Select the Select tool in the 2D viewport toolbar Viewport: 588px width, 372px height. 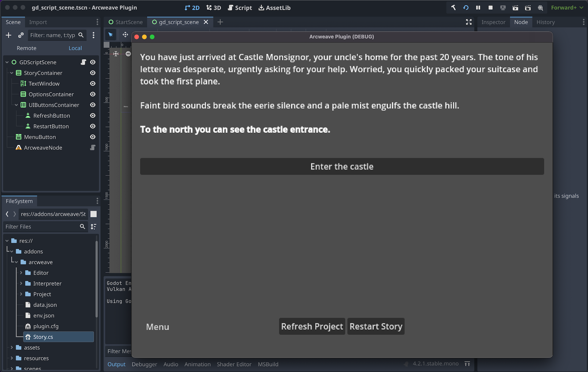(x=111, y=35)
